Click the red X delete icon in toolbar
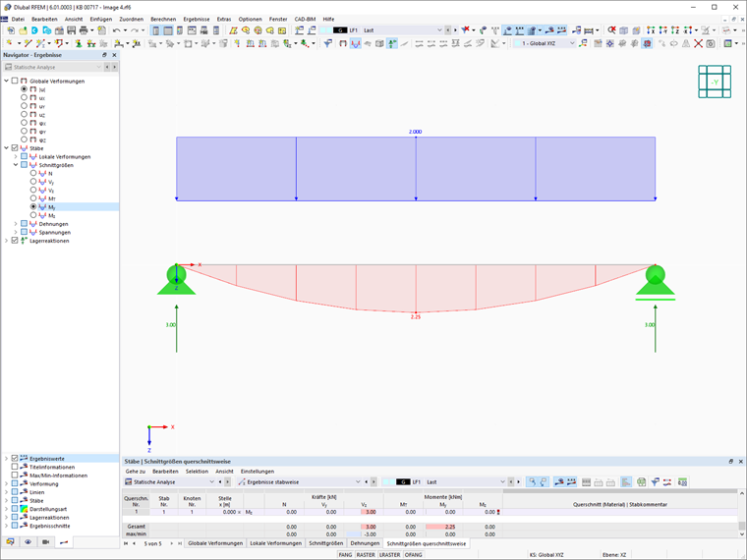Screen dimensions: 747x560 point(699,44)
